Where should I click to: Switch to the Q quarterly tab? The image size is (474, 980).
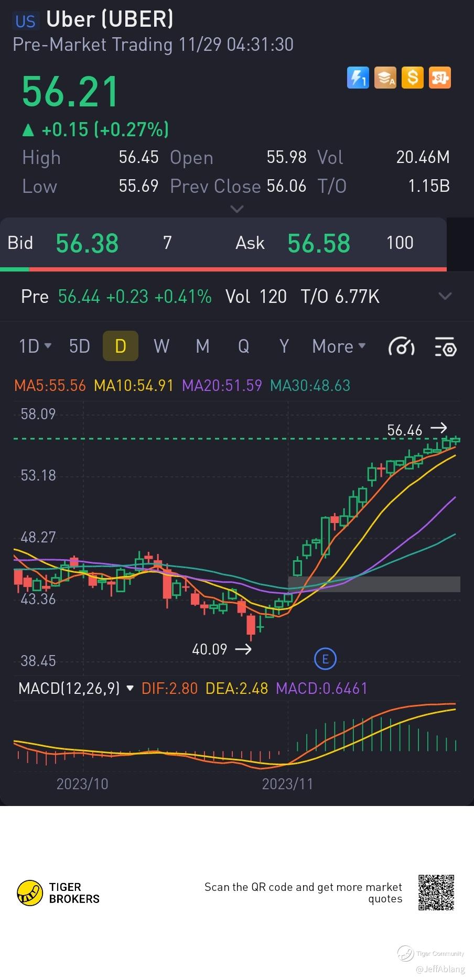point(243,346)
